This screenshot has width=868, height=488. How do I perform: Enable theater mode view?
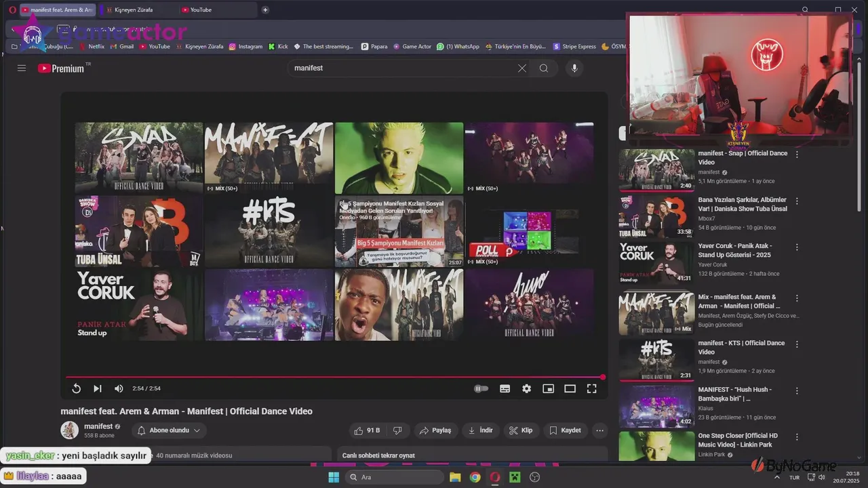point(570,388)
